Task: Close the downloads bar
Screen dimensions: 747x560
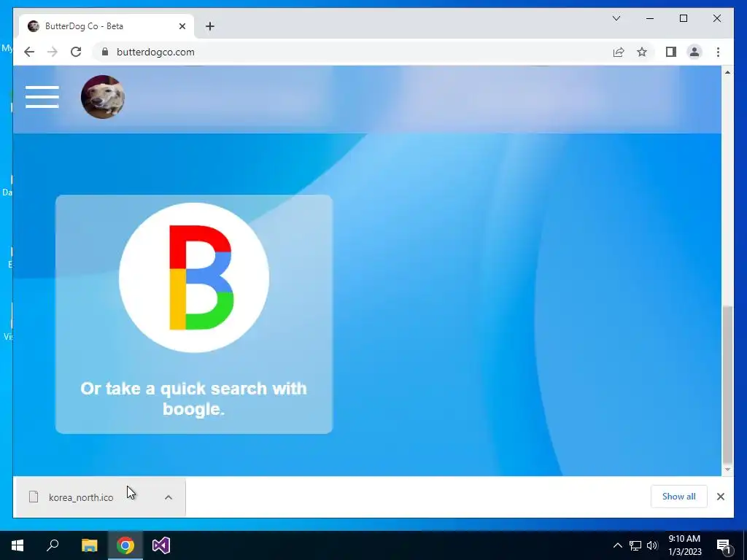Action: [720, 497]
